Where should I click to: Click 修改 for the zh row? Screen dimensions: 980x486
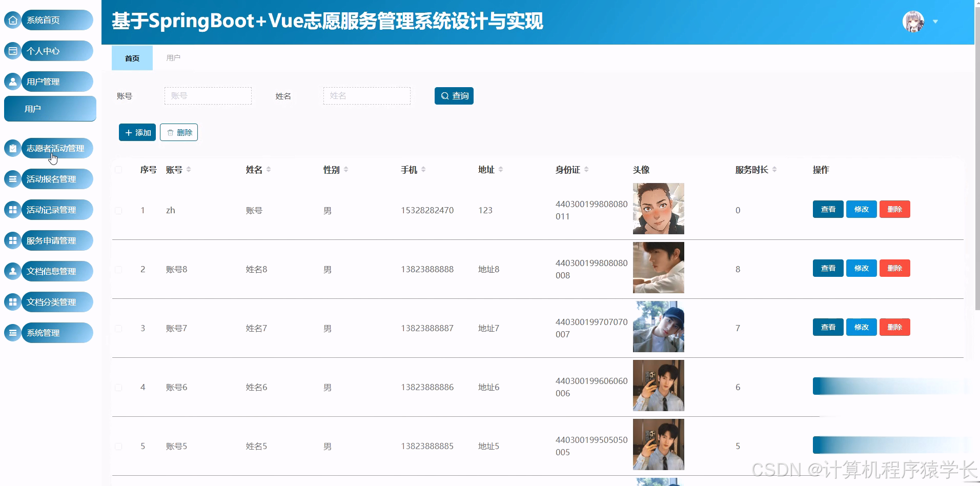862,209
